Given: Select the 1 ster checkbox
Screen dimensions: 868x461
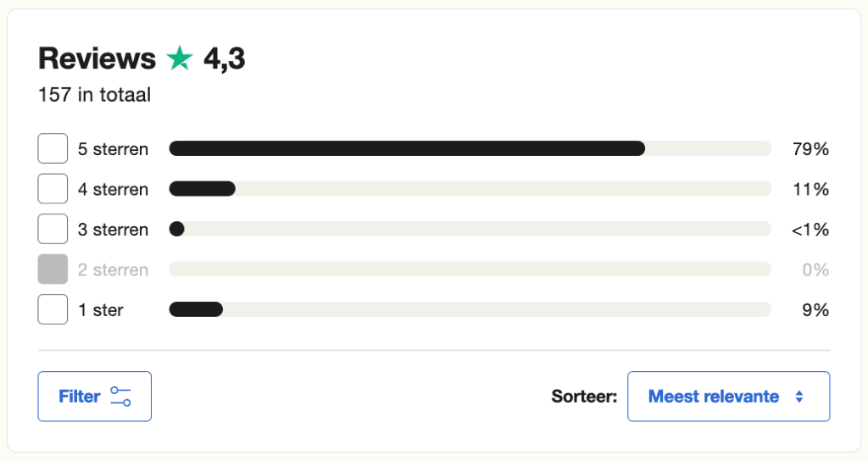Looking at the screenshot, I should point(53,310).
